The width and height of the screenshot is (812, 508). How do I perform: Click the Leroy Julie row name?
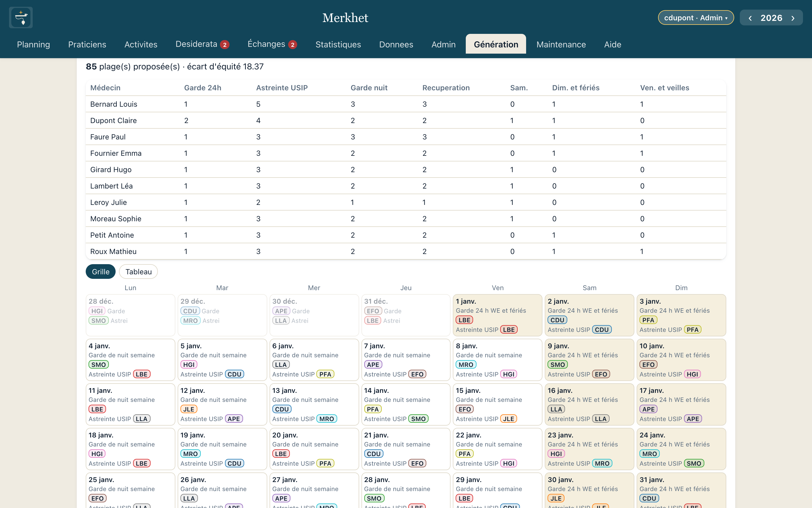108,203
